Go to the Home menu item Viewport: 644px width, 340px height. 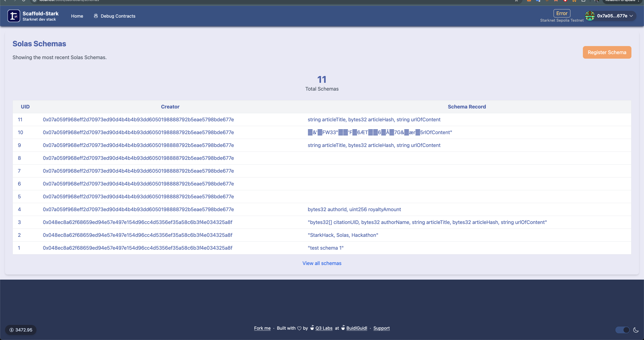[x=77, y=16]
